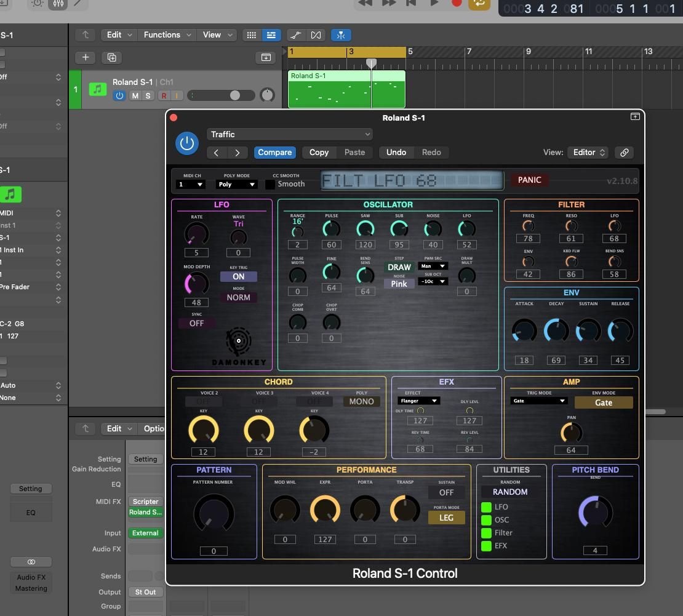This screenshot has height=616, width=683.
Task: Switch to grid view icon in toolbar
Action: [x=251, y=35]
